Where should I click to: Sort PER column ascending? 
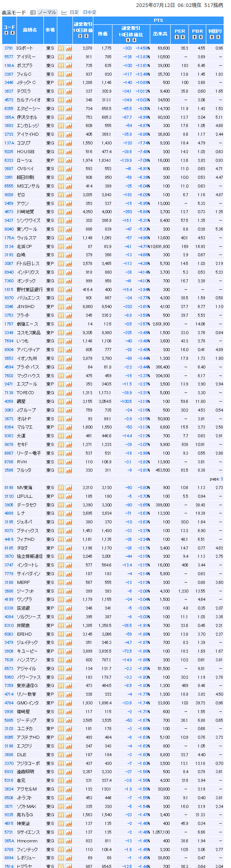click(x=177, y=37)
